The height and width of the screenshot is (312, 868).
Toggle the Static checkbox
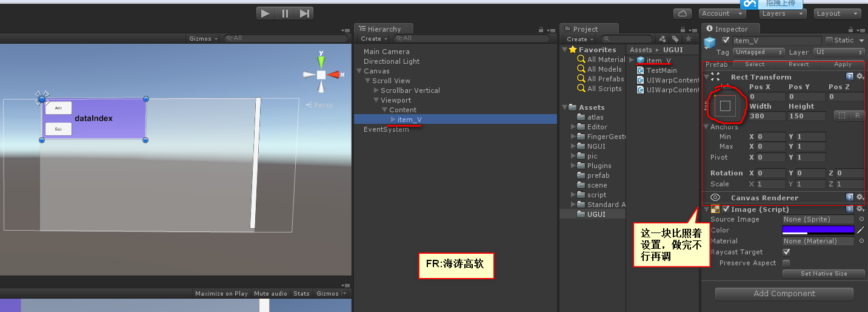point(829,40)
